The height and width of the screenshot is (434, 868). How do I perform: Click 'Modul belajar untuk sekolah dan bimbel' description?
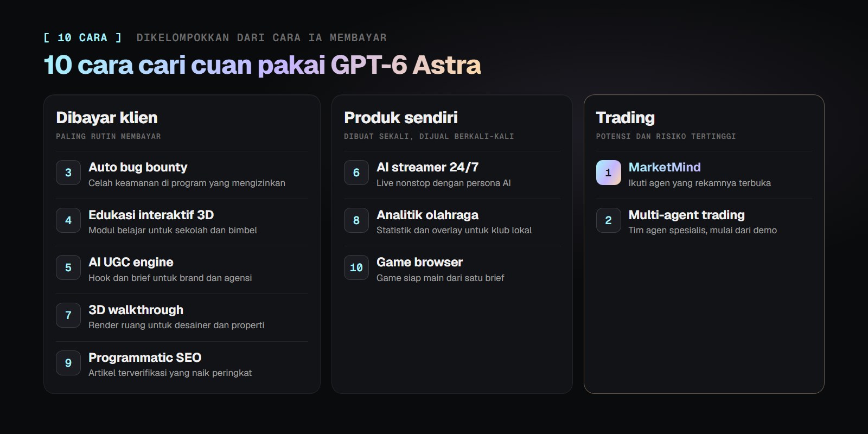pyautogui.click(x=173, y=230)
